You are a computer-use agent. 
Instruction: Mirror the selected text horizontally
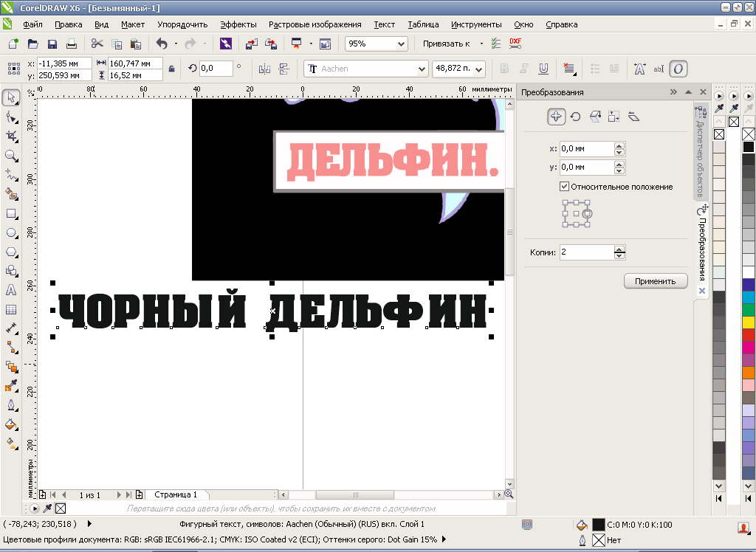click(x=264, y=69)
